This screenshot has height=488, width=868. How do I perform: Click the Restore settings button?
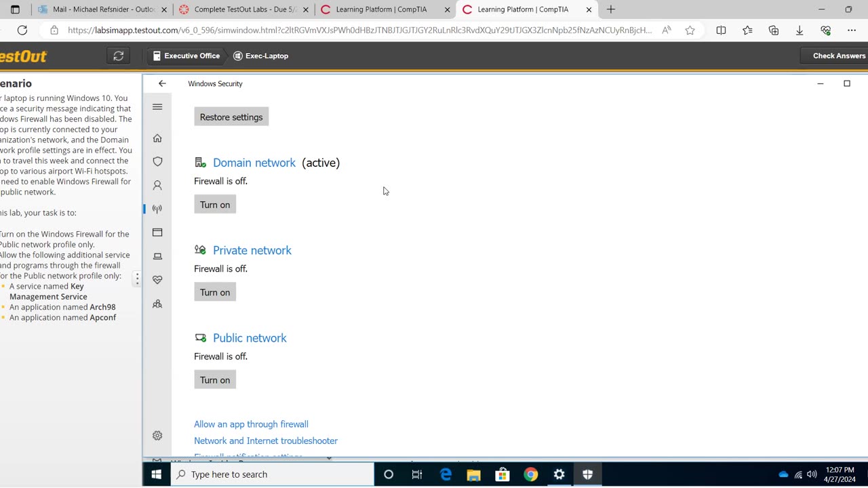click(231, 117)
